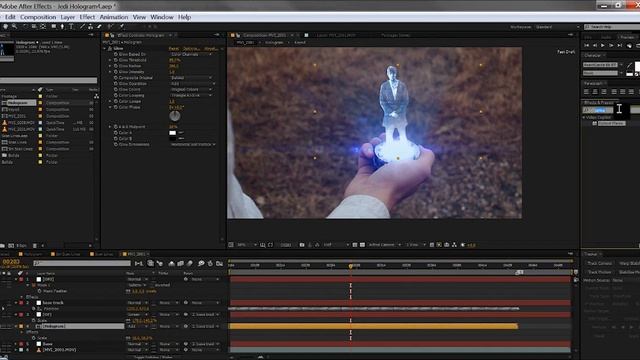Image resolution: width=640 pixels, height=360 pixels.
Task: Select the Rectangle shape tool
Action: [x=53, y=27]
